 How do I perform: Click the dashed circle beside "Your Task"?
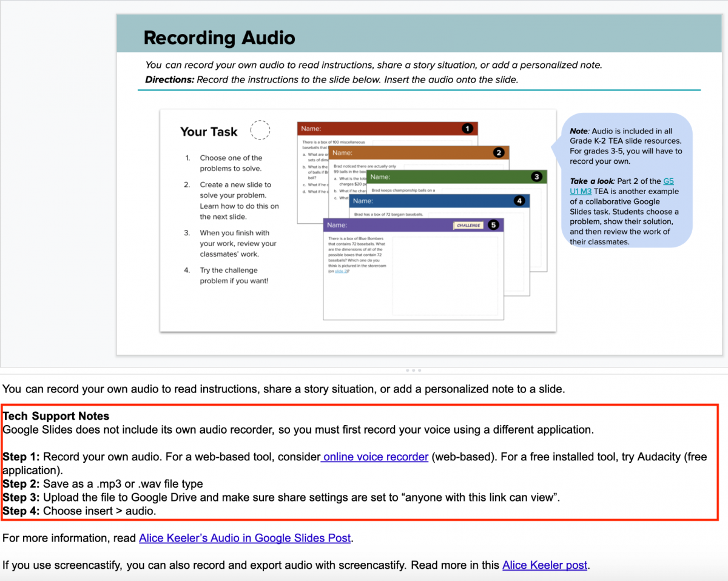tap(260, 130)
